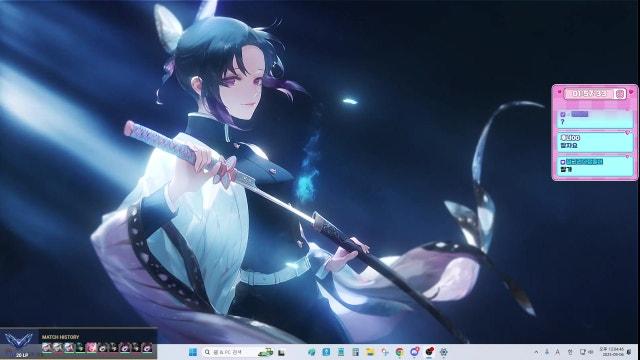The image size is (640, 360).
Task: Click the bottom '할게' chat message
Action: tap(595, 167)
